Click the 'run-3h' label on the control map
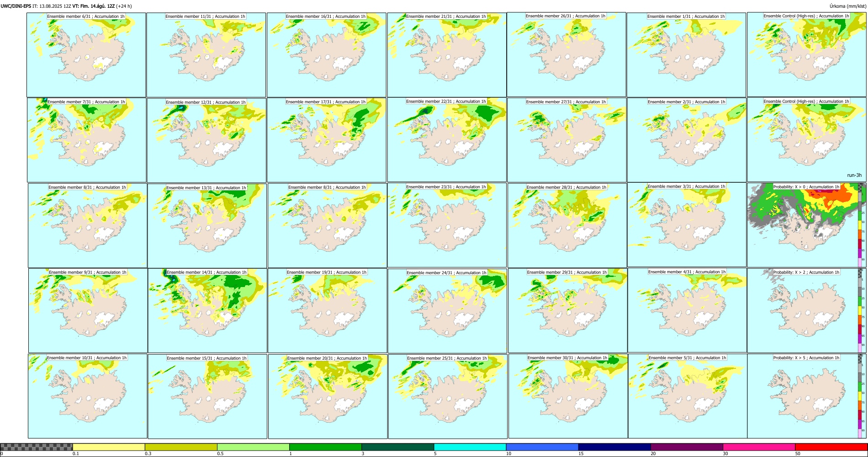Image resolution: width=868 pixels, height=457 pixels. coord(854,175)
